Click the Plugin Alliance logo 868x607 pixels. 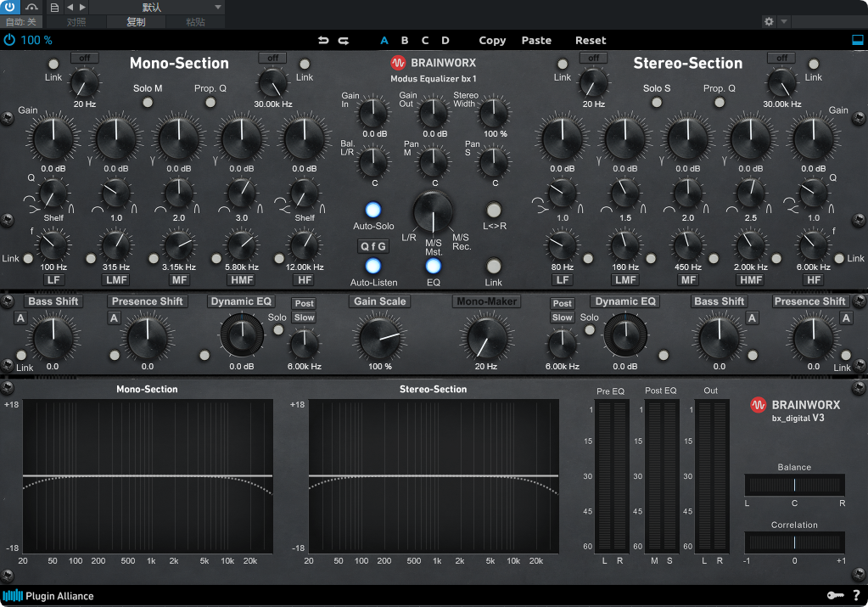point(48,596)
